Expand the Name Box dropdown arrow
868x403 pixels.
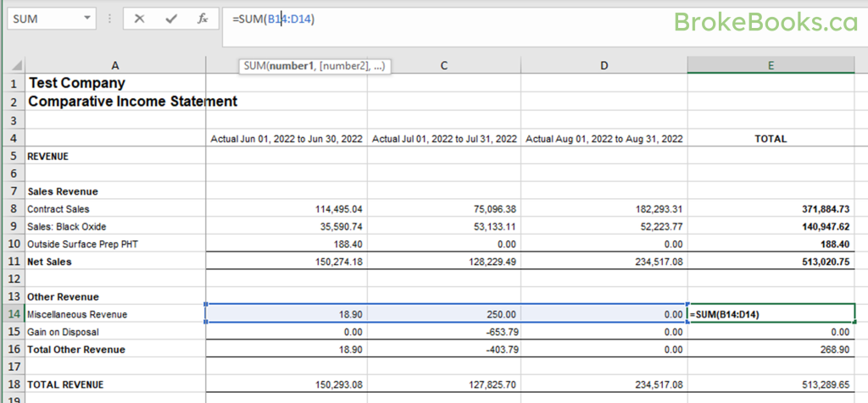pyautogui.click(x=88, y=19)
